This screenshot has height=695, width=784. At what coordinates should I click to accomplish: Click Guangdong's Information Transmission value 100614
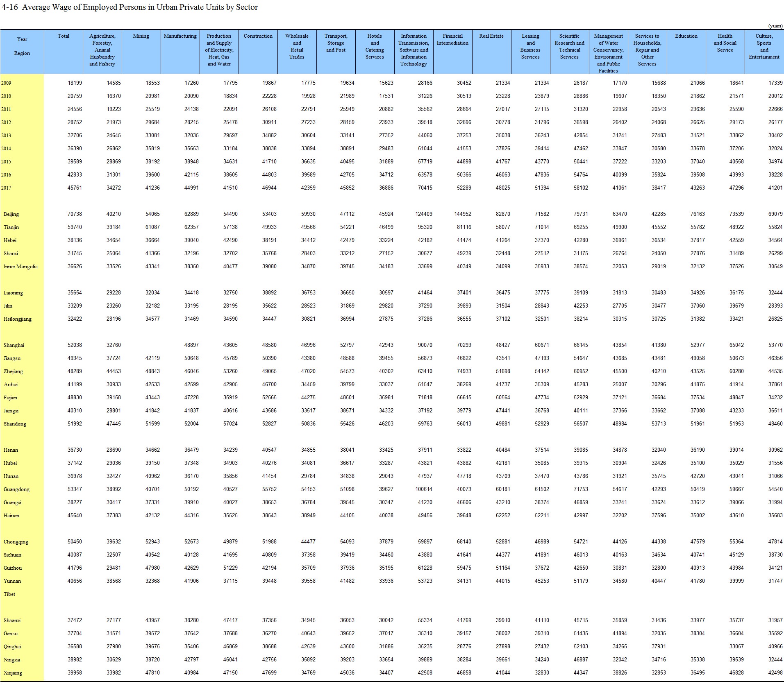424,489
